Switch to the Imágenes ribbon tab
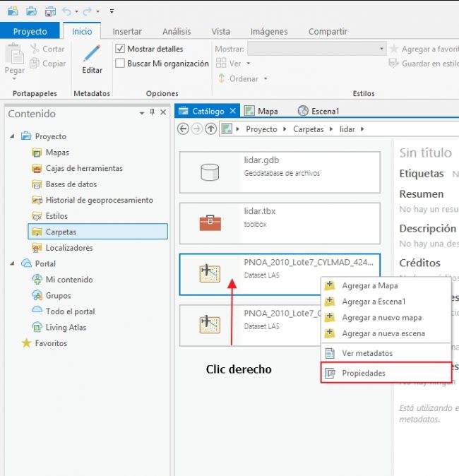The image size is (459, 476). (269, 31)
